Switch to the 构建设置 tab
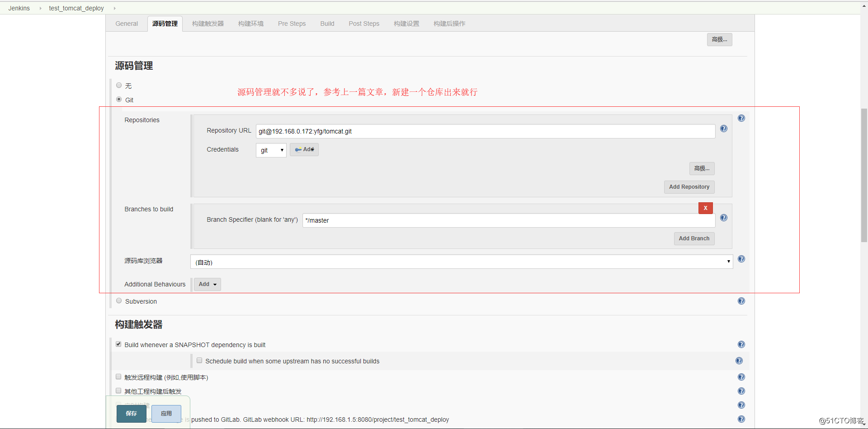This screenshot has width=868, height=429. 406,24
